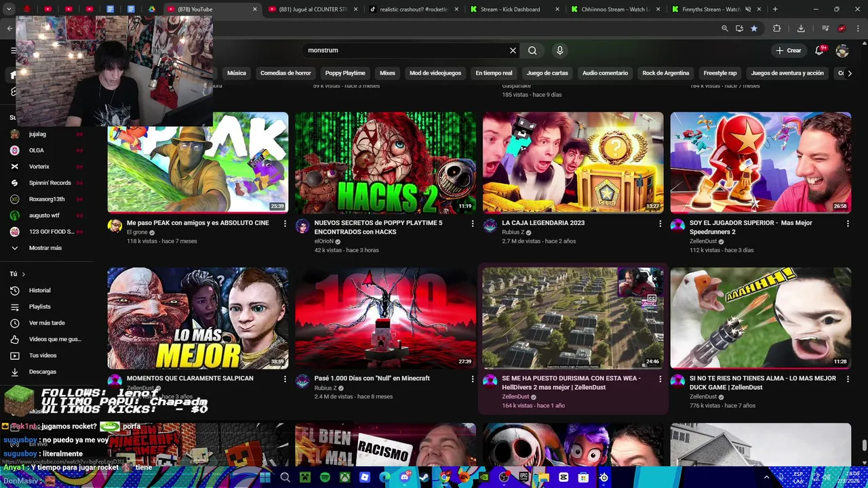Select the En tiempo real chip
868x488 pixels.
[x=494, y=73]
